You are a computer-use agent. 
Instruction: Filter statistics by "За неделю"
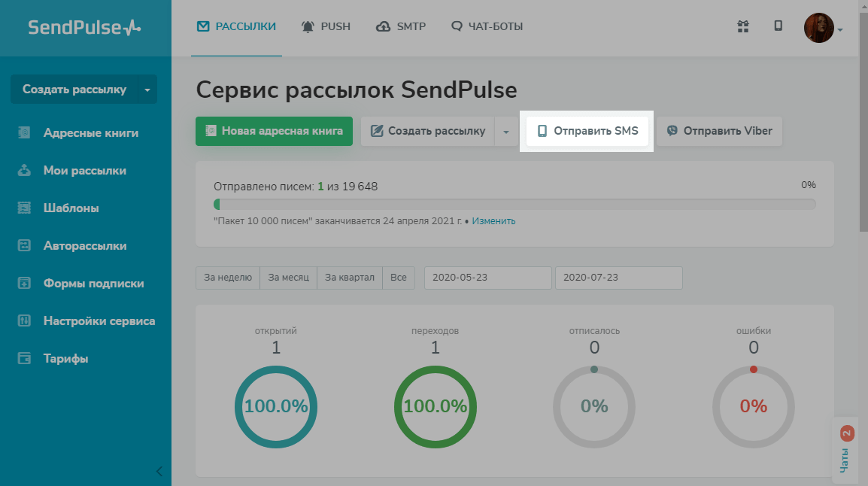(228, 278)
